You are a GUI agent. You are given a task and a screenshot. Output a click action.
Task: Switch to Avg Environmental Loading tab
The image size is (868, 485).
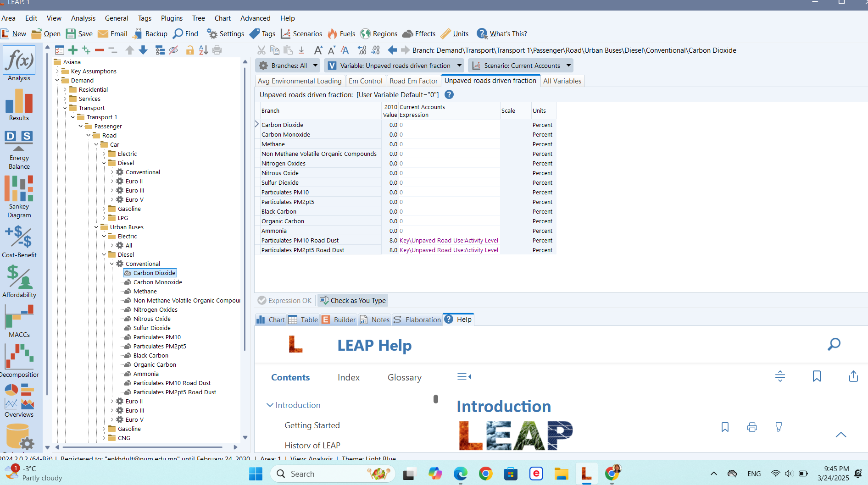(300, 81)
